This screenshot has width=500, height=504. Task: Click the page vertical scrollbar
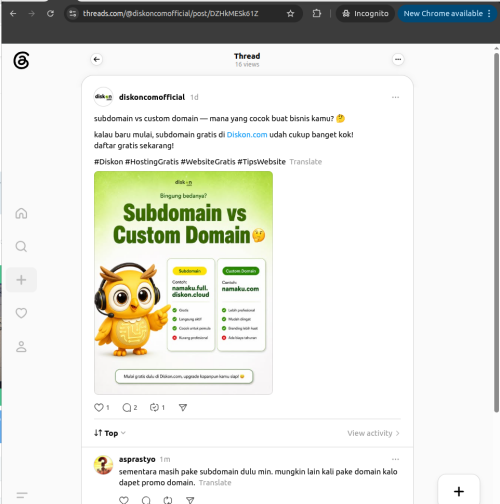(x=496, y=233)
